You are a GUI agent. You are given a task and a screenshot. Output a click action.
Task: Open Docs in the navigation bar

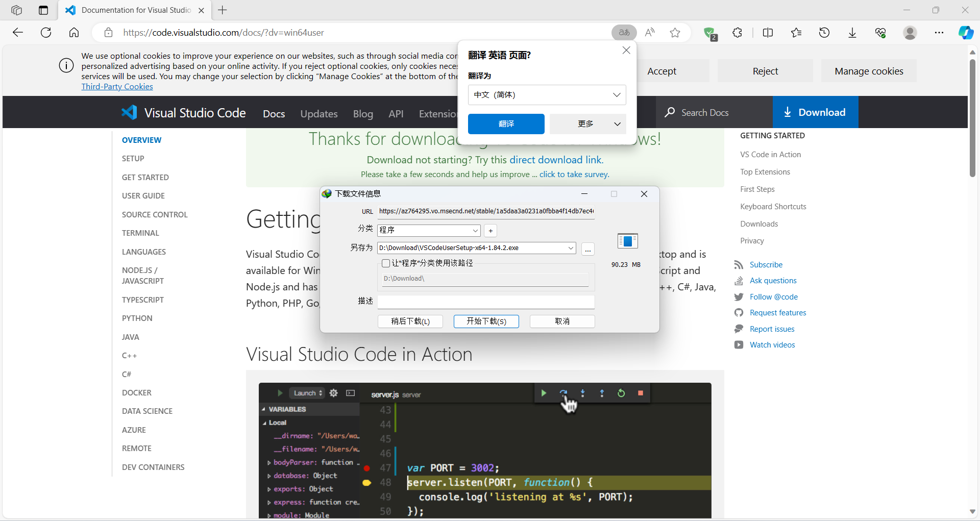274,114
